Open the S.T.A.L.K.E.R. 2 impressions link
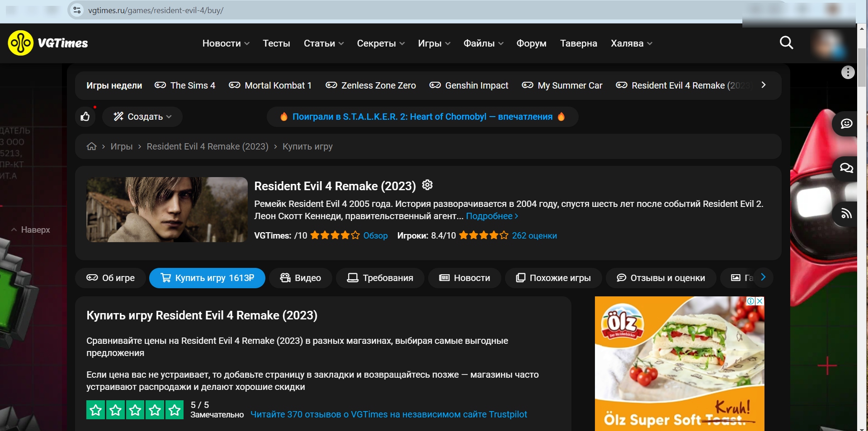 (423, 117)
